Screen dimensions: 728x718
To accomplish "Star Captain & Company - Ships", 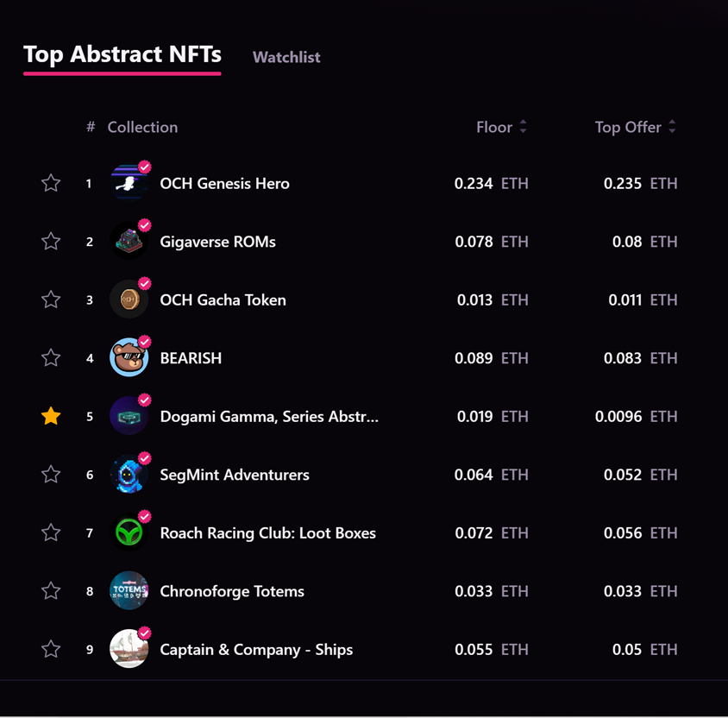I will [51, 649].
